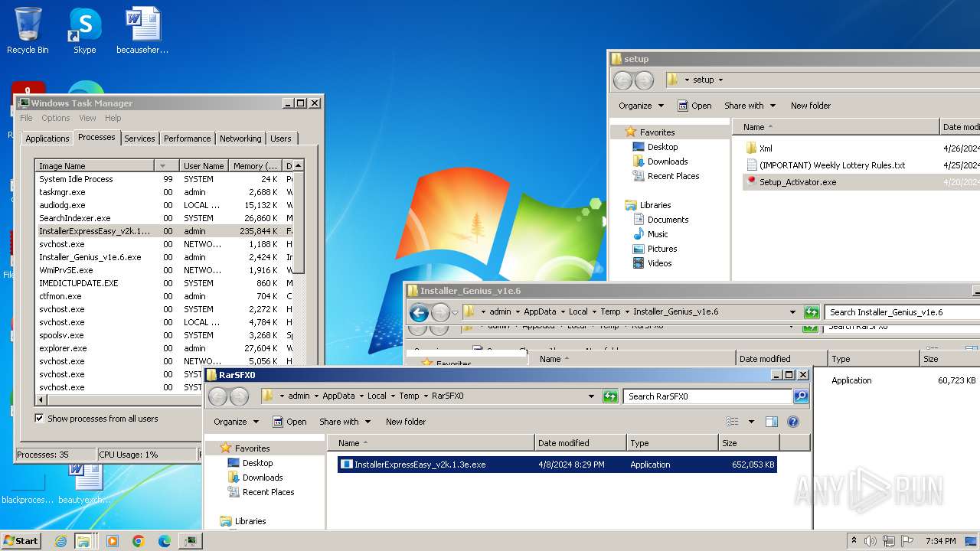Click the Search RarSFX0 input field
Screen dimensions: 980x551
[x=708, y=396]
